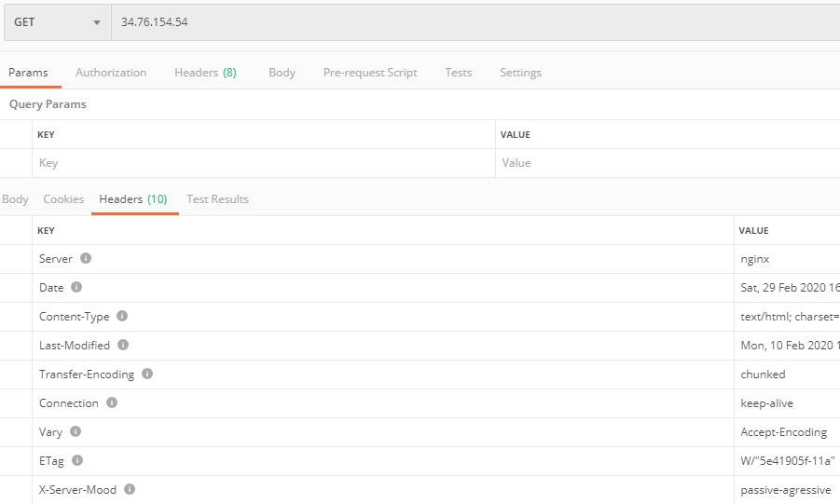Click info icon next to Server header

pos(86,258)
